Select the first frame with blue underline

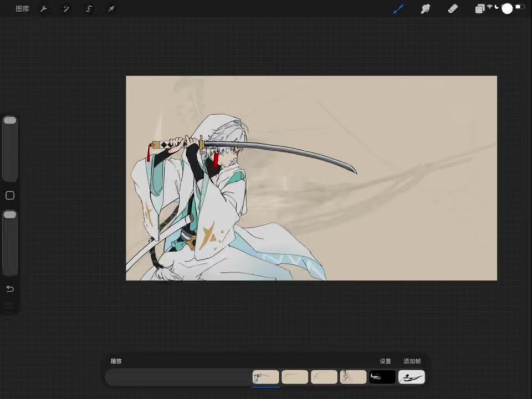266,377
